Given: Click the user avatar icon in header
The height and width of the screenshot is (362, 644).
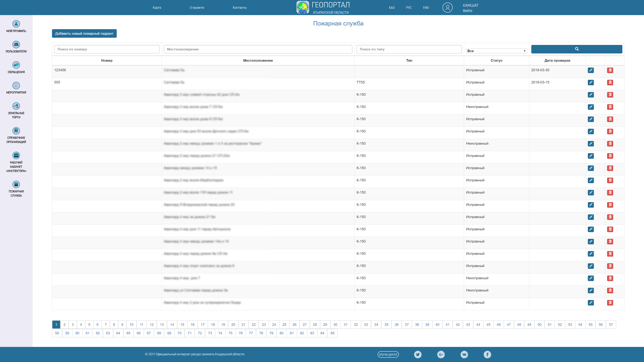Looking at the screenshot, I should pos(447,8).
